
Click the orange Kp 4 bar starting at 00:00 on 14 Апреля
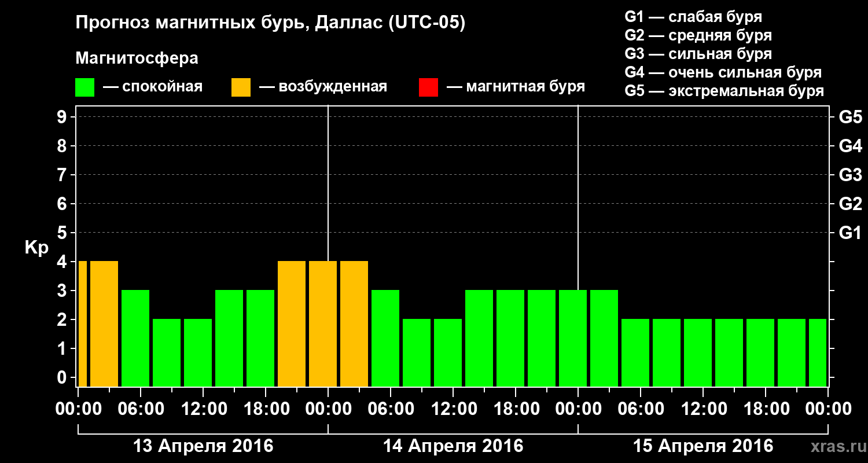(354, 324)
